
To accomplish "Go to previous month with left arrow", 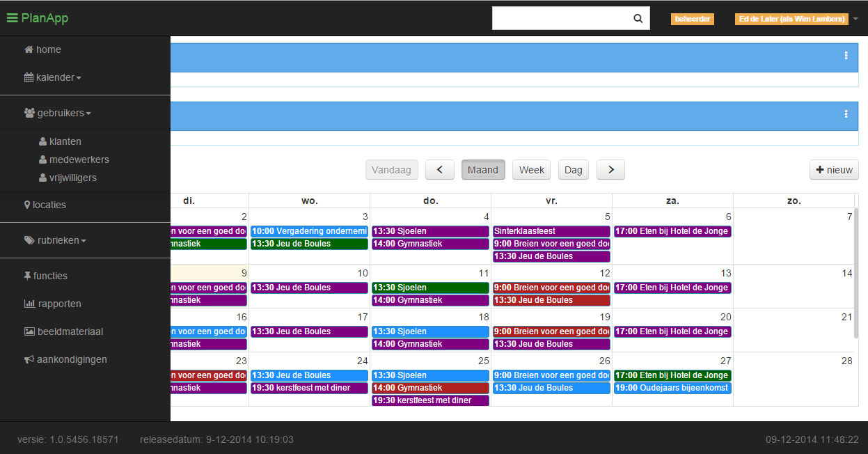I will coord(439,170).
